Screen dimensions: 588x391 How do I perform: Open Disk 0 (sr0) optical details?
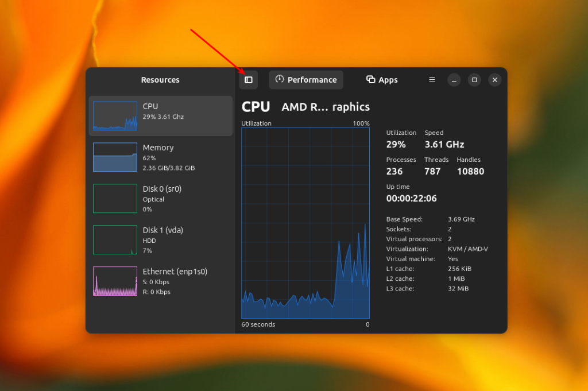[x=161, y=198]
